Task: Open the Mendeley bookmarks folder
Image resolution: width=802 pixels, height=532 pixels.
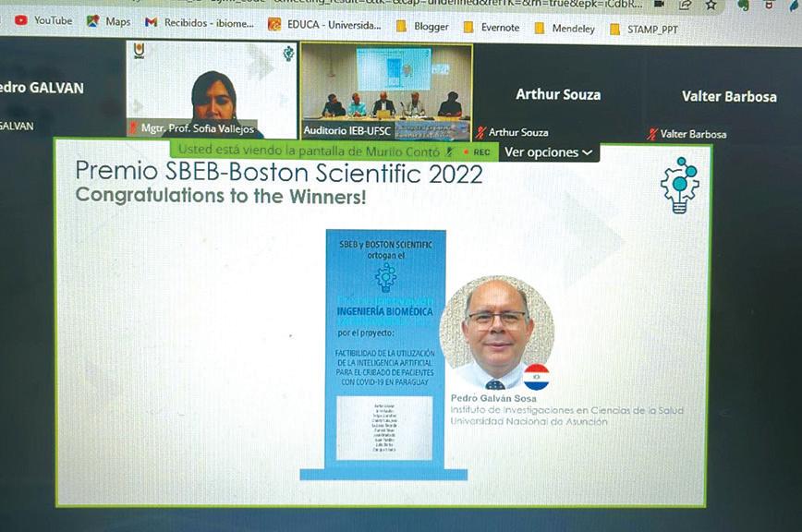Action: click(x=565, y=28)
